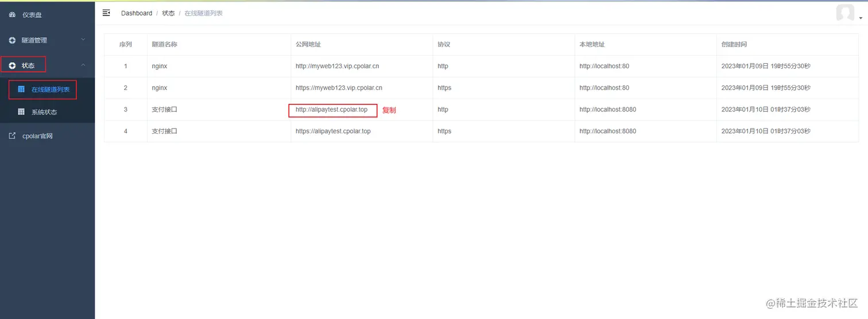Click creation time of row 4

point(766,131)
